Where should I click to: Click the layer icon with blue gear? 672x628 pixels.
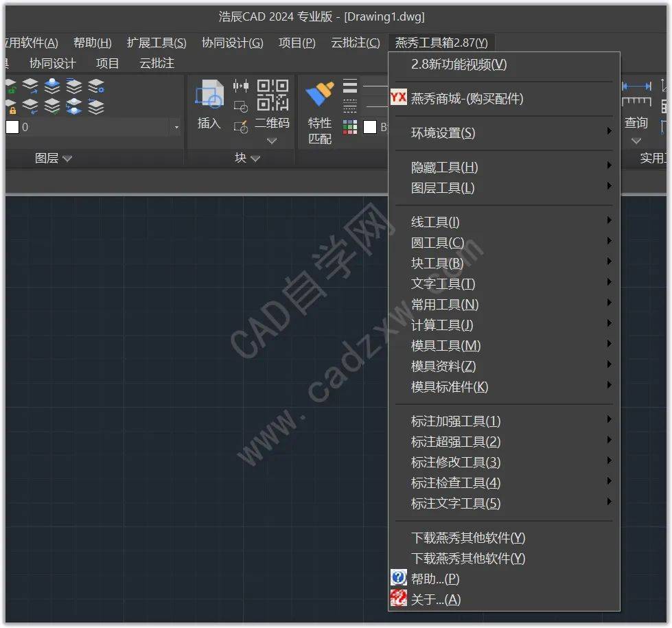coord(96,86)
